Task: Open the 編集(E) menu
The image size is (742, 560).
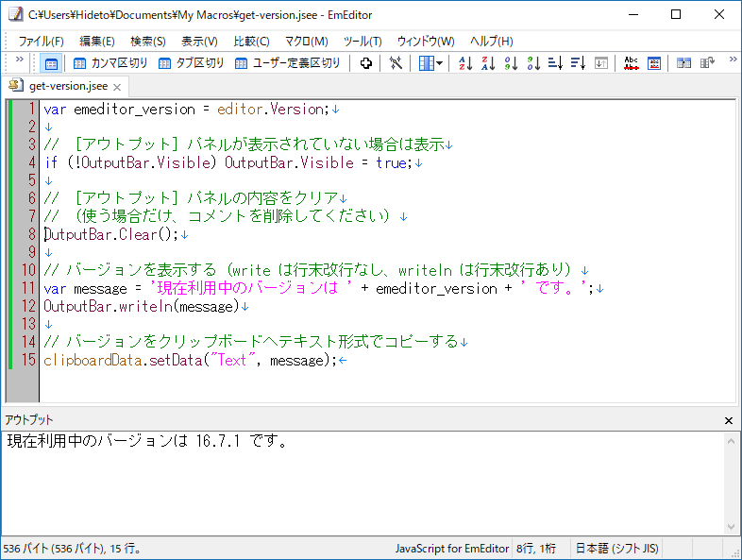Action: (x=97, y=42)
